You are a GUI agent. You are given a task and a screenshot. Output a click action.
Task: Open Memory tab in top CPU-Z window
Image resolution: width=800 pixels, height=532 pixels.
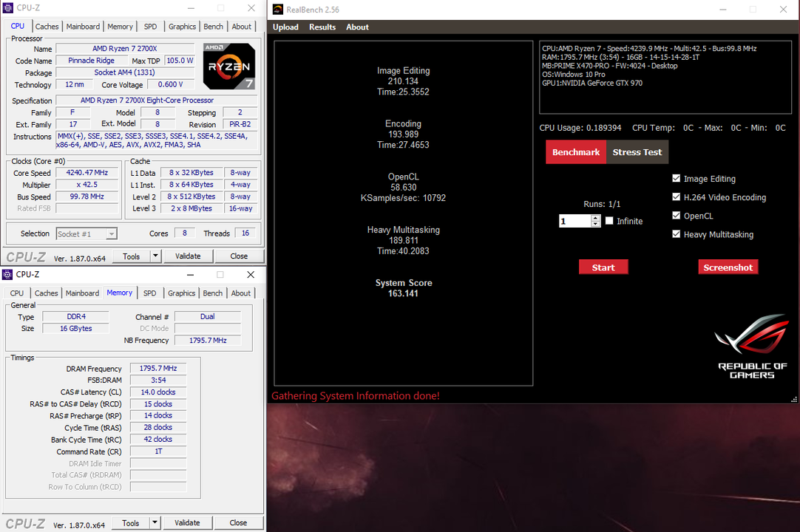121,27
